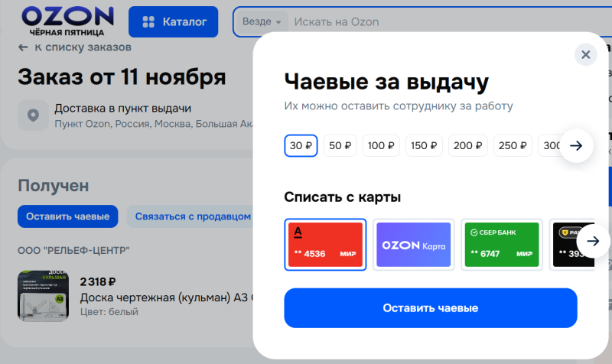Open the Каталог menu button
The image size is (612, 364).
pos(174,22)
